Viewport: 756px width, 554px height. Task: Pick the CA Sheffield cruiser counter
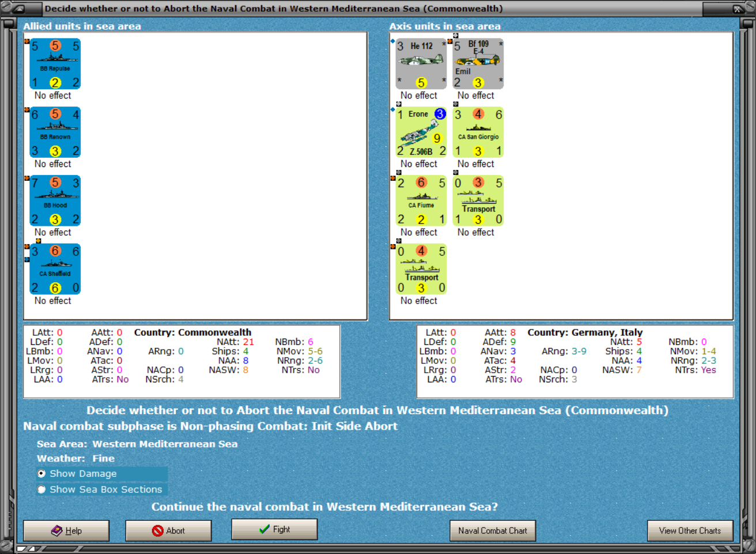click(x=55, y=269)
